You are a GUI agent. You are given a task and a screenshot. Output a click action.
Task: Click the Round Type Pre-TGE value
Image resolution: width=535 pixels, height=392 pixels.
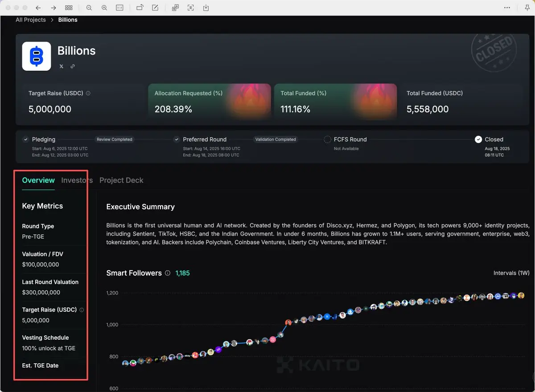pyautogui.click(x=33, y=237)
